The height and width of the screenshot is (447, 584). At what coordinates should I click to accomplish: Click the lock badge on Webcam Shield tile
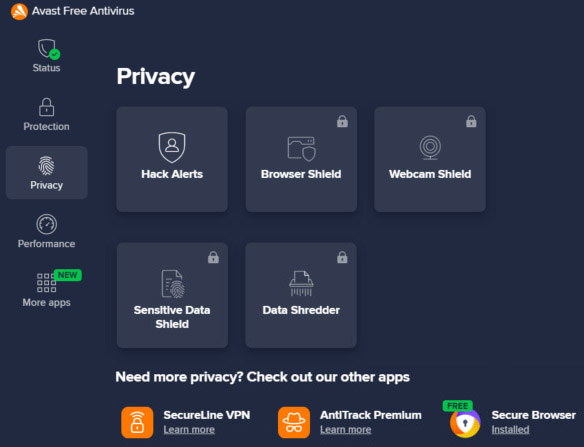point(471,121)
